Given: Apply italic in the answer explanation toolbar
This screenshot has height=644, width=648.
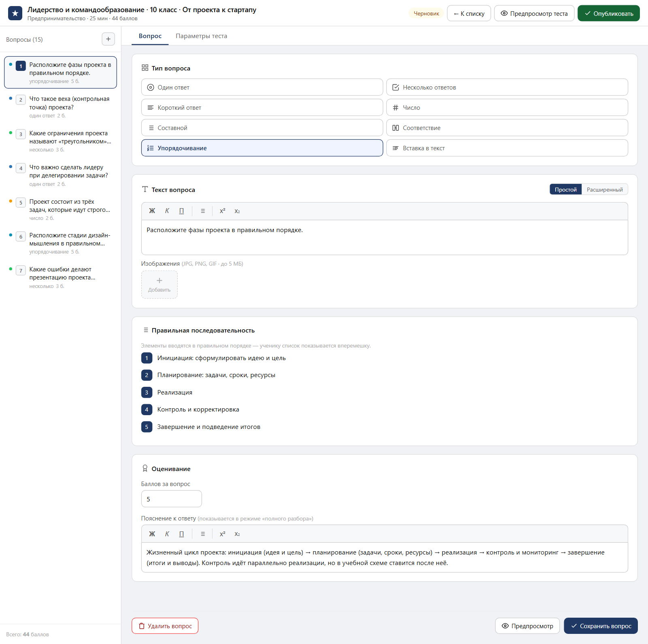Looking at the screenshot, I should [167, 534].
